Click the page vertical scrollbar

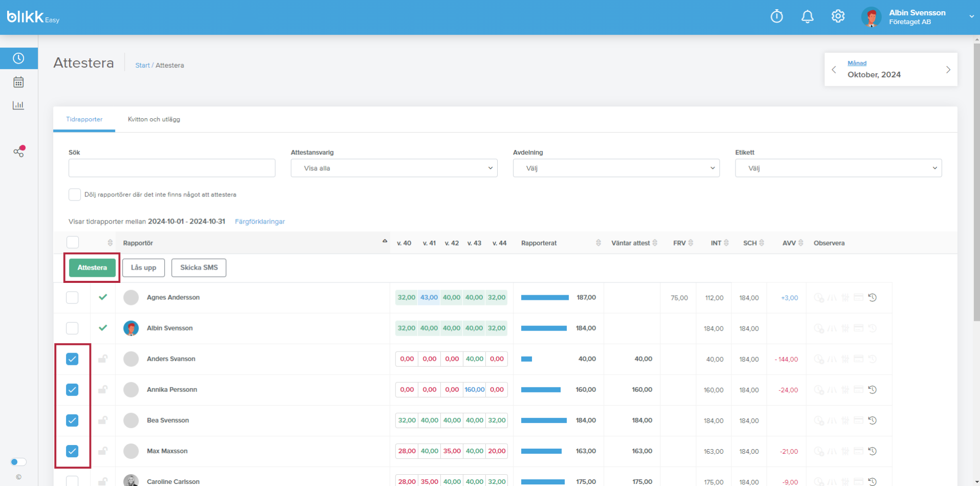coord(976,182)
